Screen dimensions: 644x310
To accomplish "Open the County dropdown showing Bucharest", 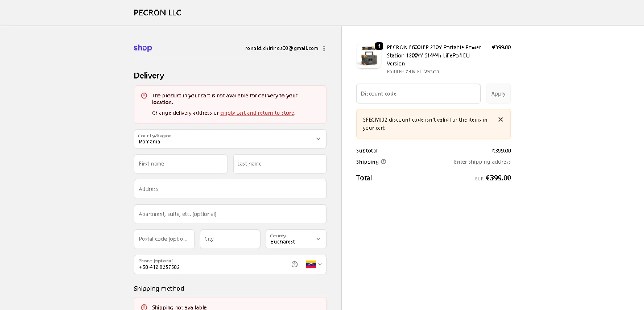I will [x=296, y=239].
